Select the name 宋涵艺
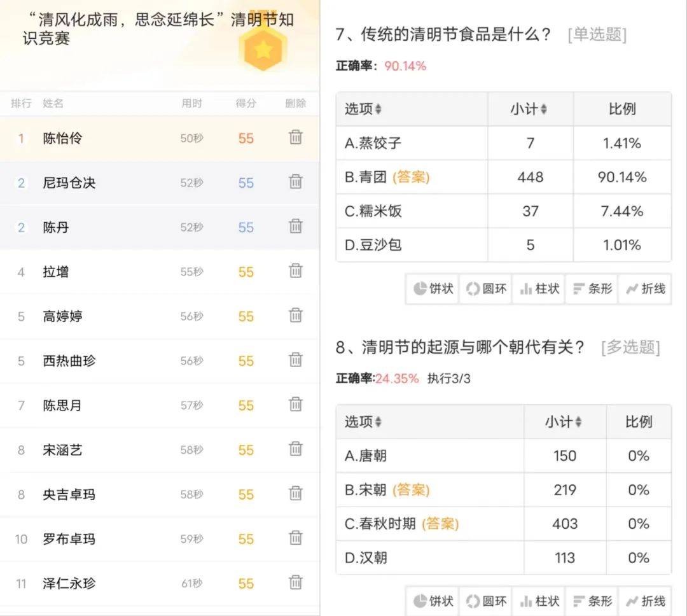Viewport: 687px width, 616px height. pos(62,451)
